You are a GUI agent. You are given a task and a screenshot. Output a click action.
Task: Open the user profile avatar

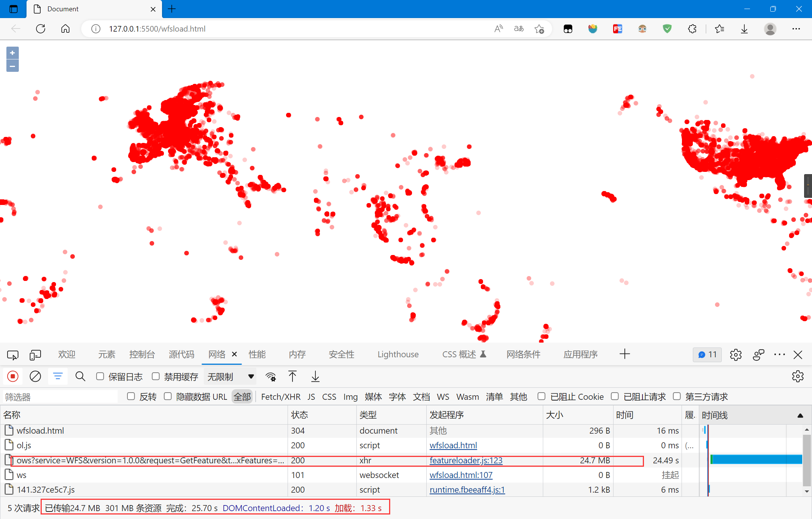pos(770,29)
